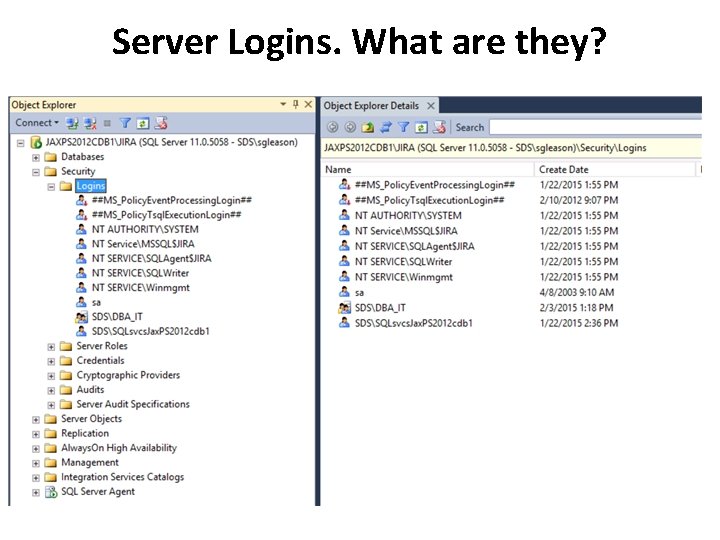Click the Search input field
The image size is (720, 540).
tap(595, 127)
